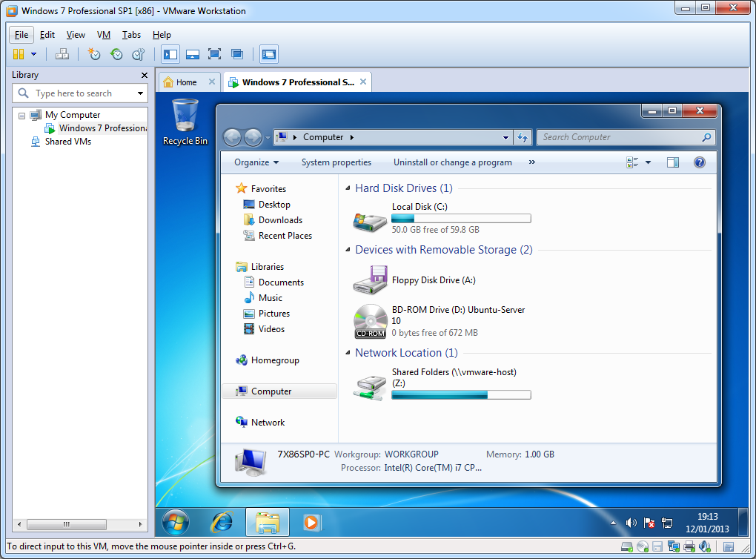Viewport: 756px width, 559px height.
Task: Collapse the My Computer tree node
Action: (21, 116)
